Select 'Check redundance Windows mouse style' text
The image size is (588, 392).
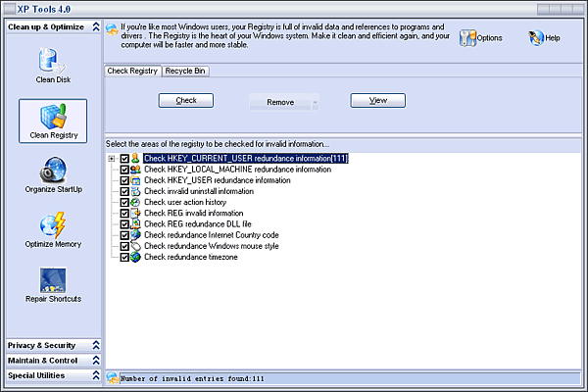tap(212, 246)
